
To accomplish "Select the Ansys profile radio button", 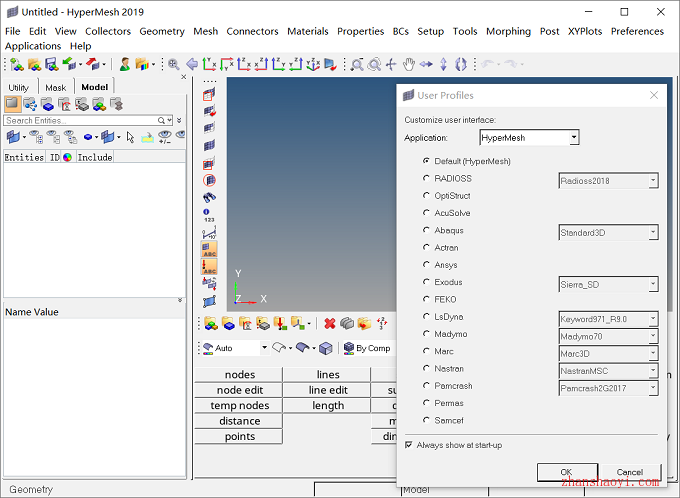I will tap(426, 265).
